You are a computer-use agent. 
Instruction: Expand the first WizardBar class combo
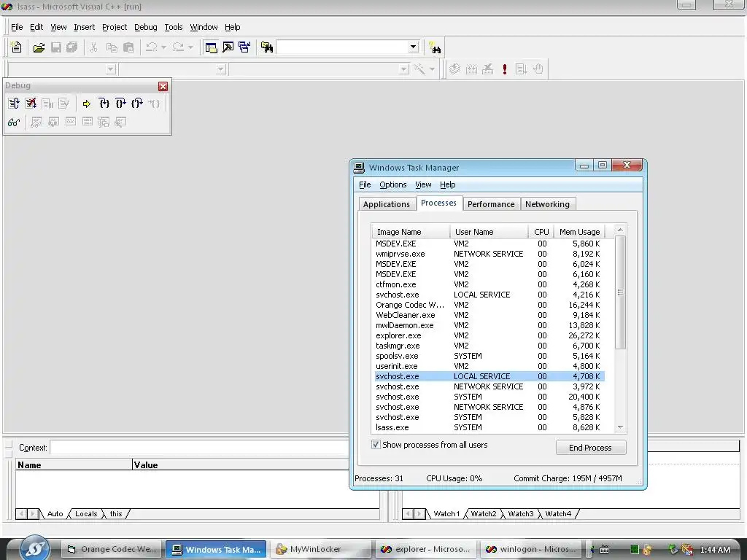[111, 69]
